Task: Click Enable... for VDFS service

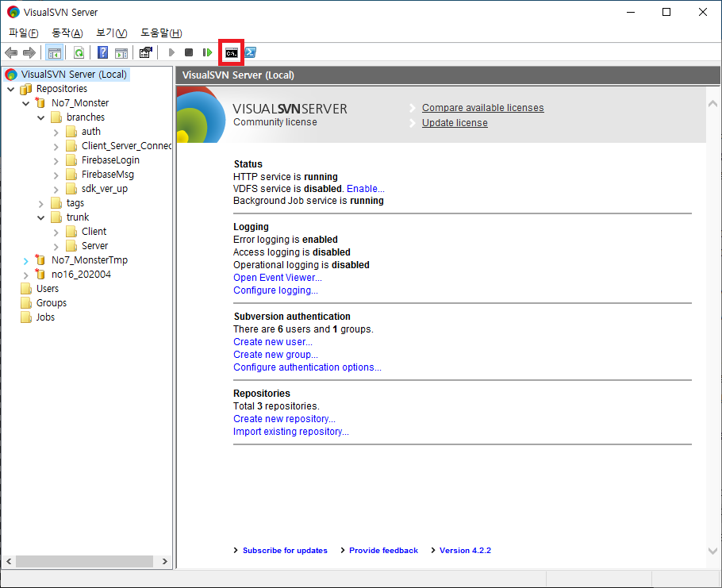Action: click(x=365, y=189)
